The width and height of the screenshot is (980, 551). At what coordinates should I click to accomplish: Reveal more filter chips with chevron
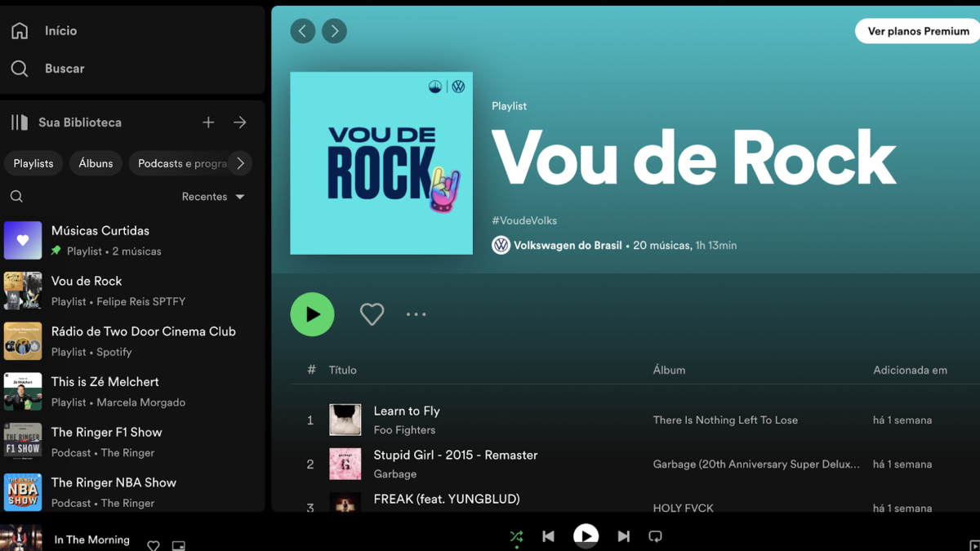tap(240, 163)
